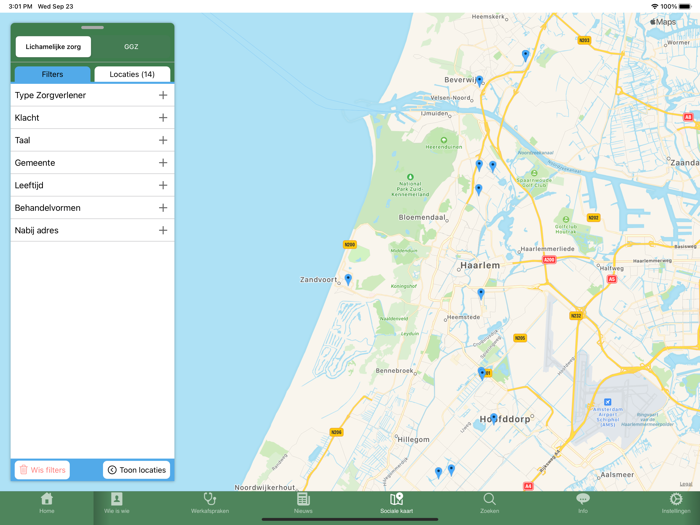
Task: Tap the northernmost pin near Heemskerk
Action: tap(525, 55)
